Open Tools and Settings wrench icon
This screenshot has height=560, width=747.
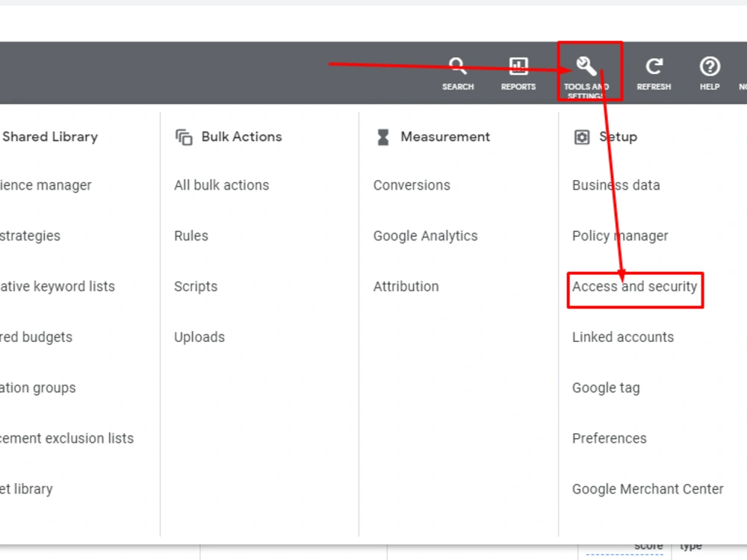tap(586, 66)
